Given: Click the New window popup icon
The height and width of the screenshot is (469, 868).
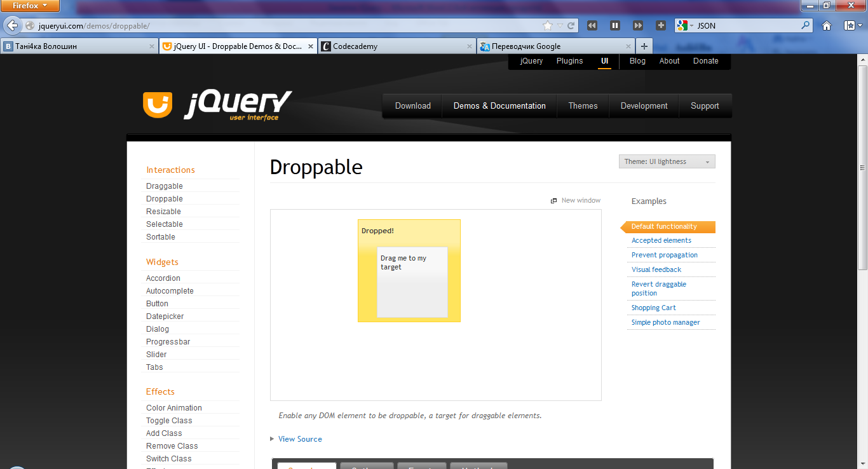Looking at the screenshot, I should click(554, 201).
